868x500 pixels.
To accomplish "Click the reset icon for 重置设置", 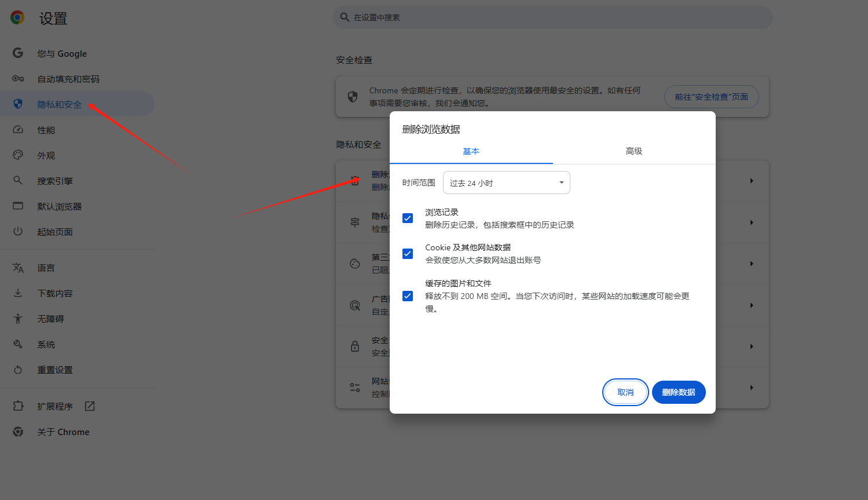I will [x=18, y=370].
